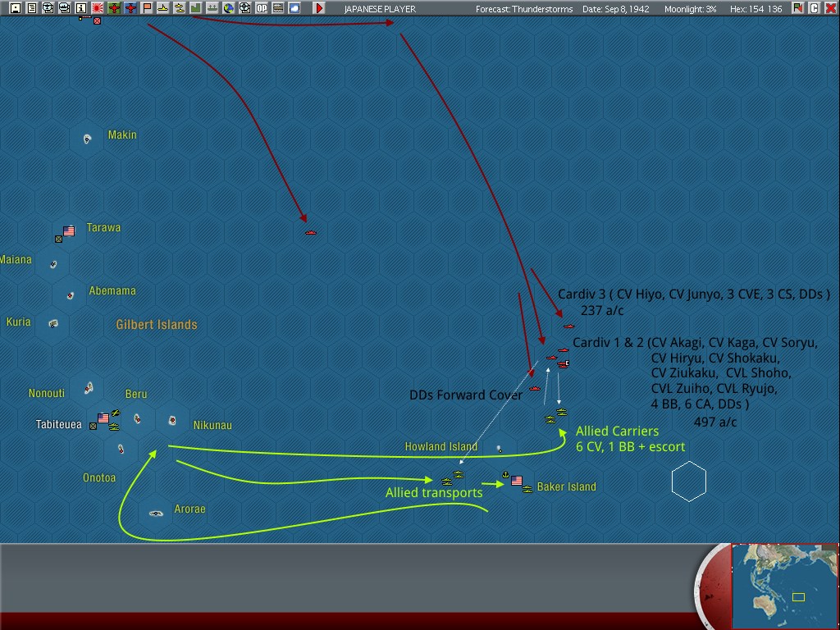This screenshot has width=840, height=630.
Task: Click the small base symbol beside Tarawa flag
Action: (59, 239)
